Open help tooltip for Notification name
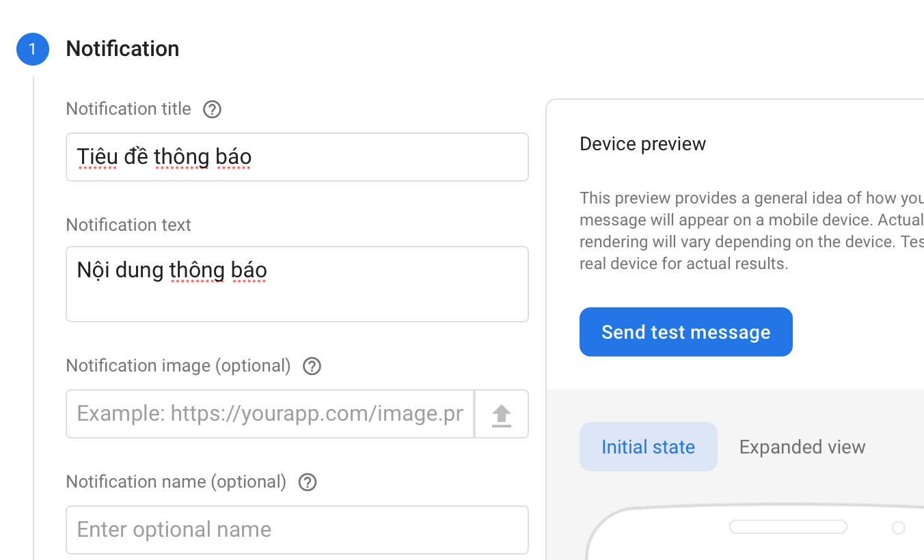This screenshot has height=560, width=924. (x=308, y=482)
